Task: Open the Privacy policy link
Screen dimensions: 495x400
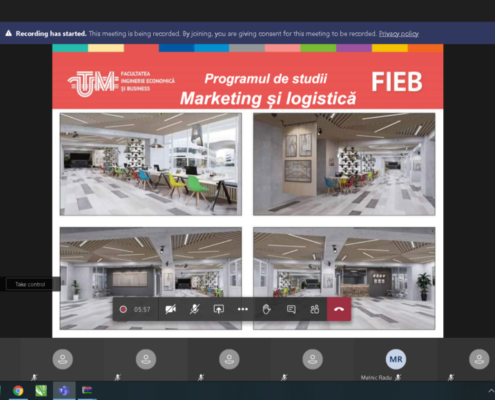Action: coord(399,34)
